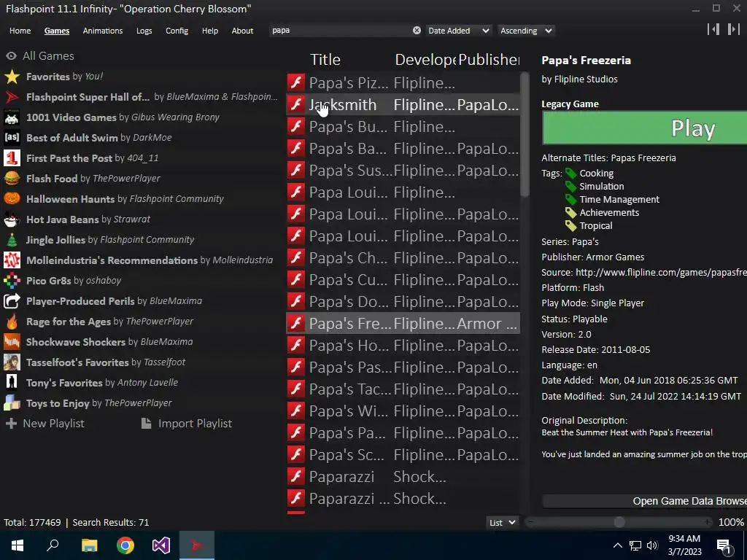Go to the Home tab

pyautogui.click(x=20, y=31)
